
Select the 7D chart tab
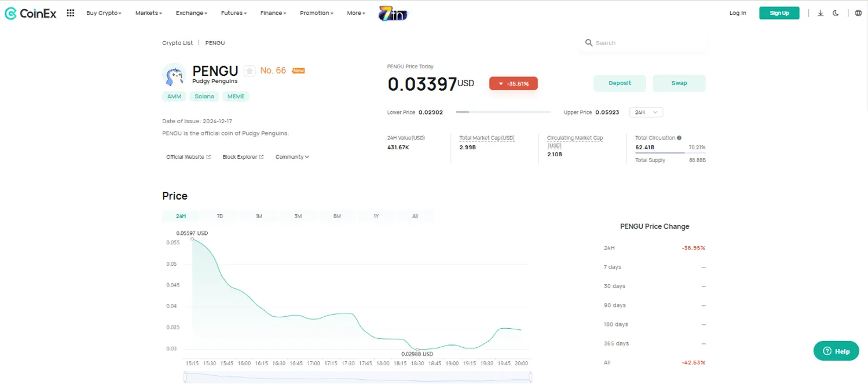[220, 216]
